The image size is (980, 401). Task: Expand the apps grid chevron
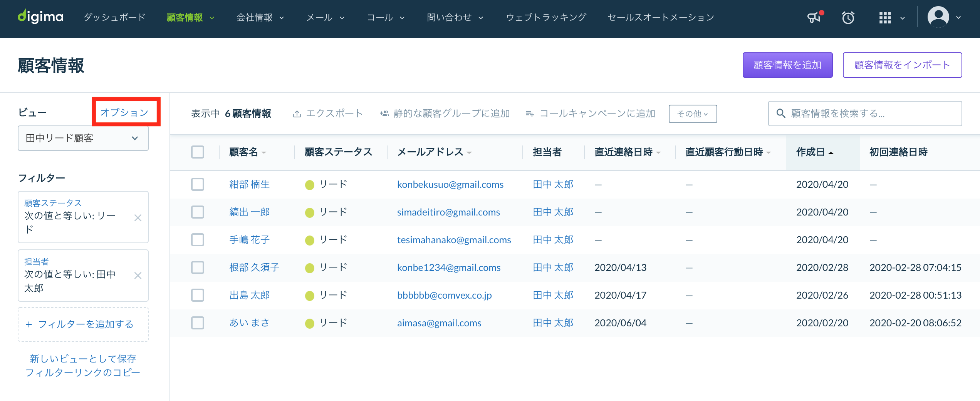[902, 18]
